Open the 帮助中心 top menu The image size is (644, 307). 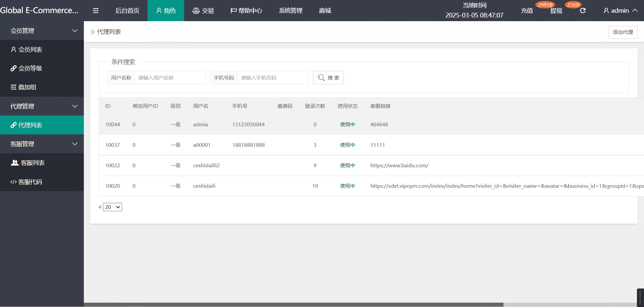pyautogui.click(x=246, y=11)
